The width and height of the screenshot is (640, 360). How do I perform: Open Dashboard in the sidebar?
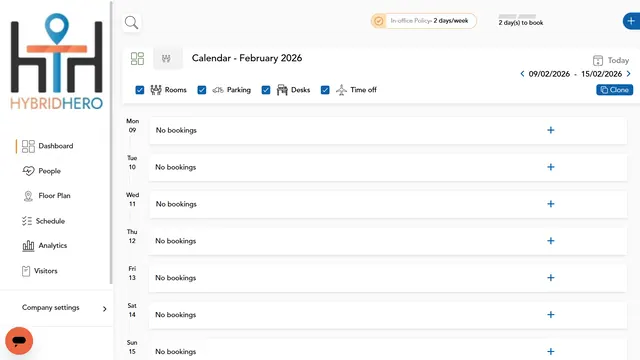point(48,146)
